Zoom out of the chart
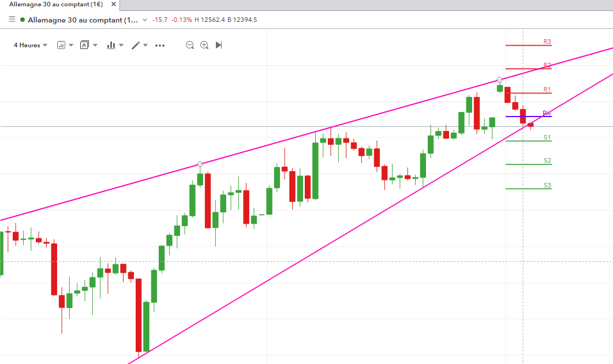This screenshot has width=613, height=364. pos(190,45)
